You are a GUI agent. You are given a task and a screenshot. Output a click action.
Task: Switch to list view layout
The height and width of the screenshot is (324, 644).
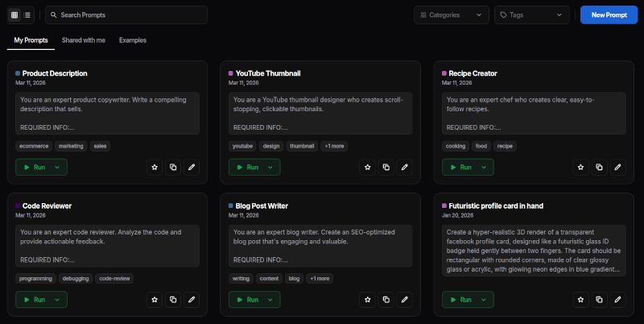27,15
